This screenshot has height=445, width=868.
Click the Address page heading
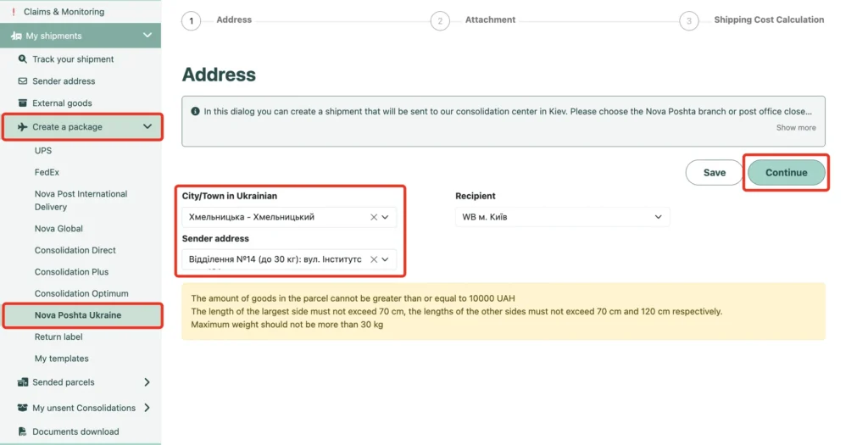[x=219, y=75]
